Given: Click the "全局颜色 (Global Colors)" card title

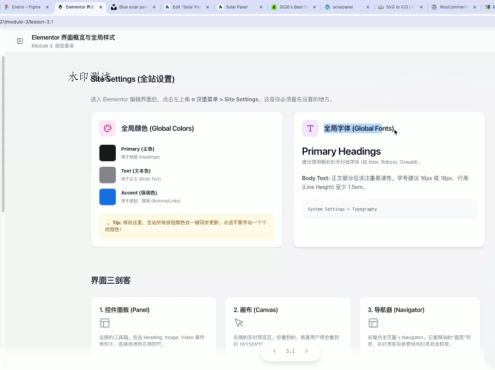Looking at the screenshot, I should click(157, 128).
